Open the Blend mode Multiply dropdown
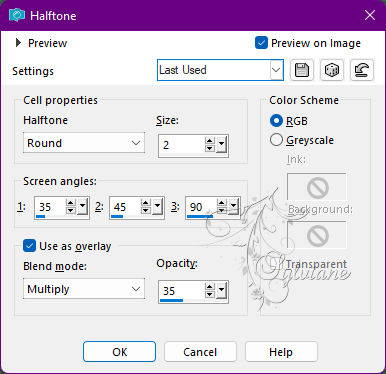Screen dimensions: 386x374 point(84,289)
